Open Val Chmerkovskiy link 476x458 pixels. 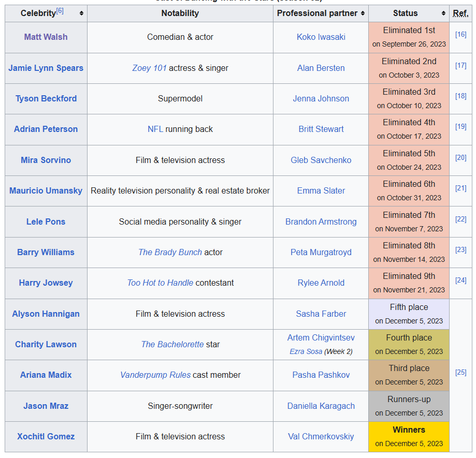tap(321, 437)
